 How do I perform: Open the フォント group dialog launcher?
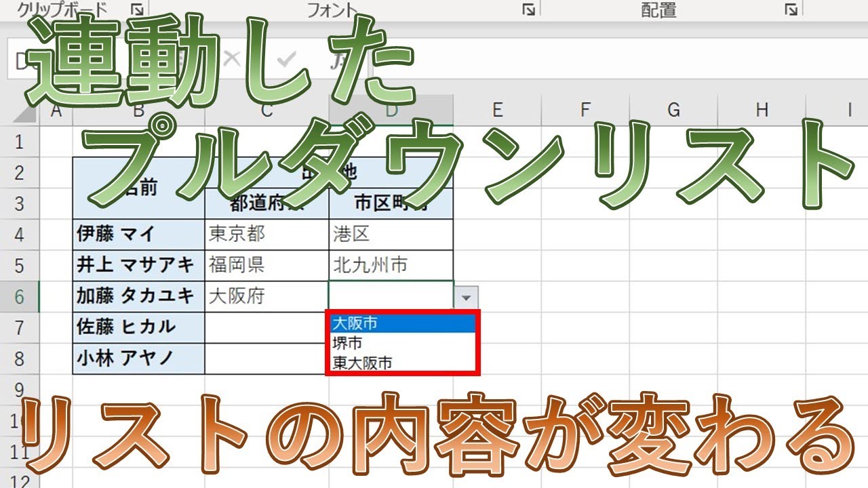[x=528, y=9]
